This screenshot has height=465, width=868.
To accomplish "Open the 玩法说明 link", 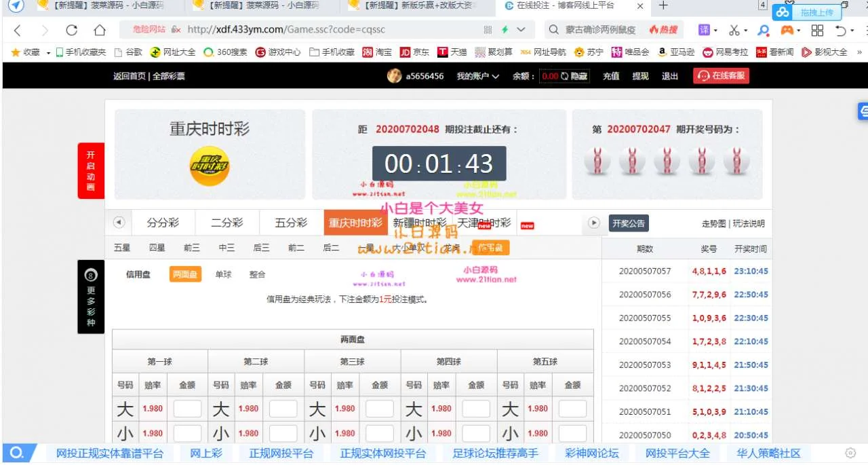I will pyautogui.click(x=748, y=223).
